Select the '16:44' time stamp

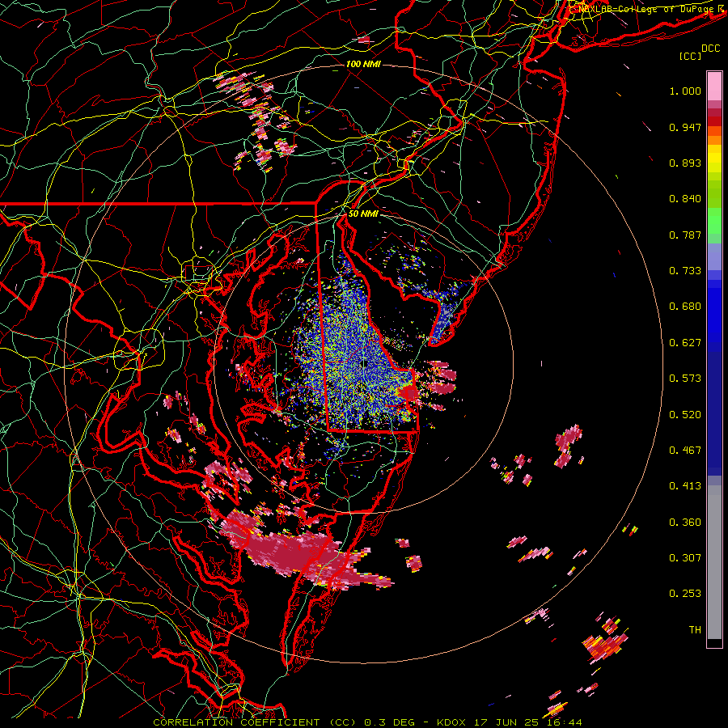564,722
